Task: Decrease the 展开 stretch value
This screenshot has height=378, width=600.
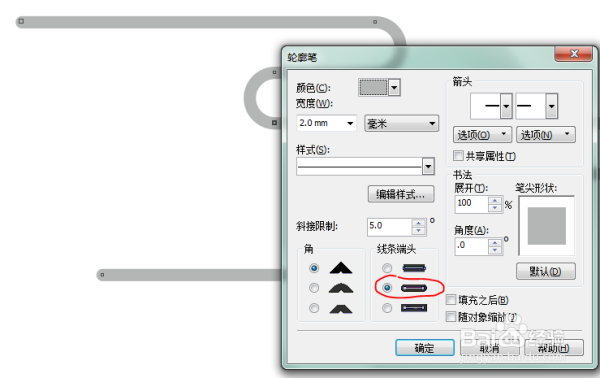Action: tap(495, 208)
